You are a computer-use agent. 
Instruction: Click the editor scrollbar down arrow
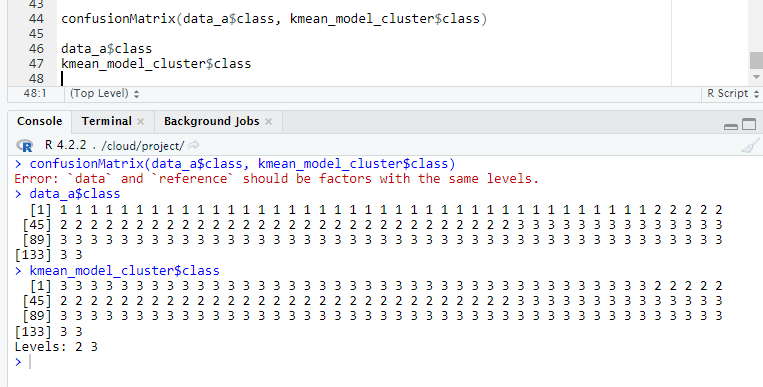pyautogui.click(x=756, y=77)
